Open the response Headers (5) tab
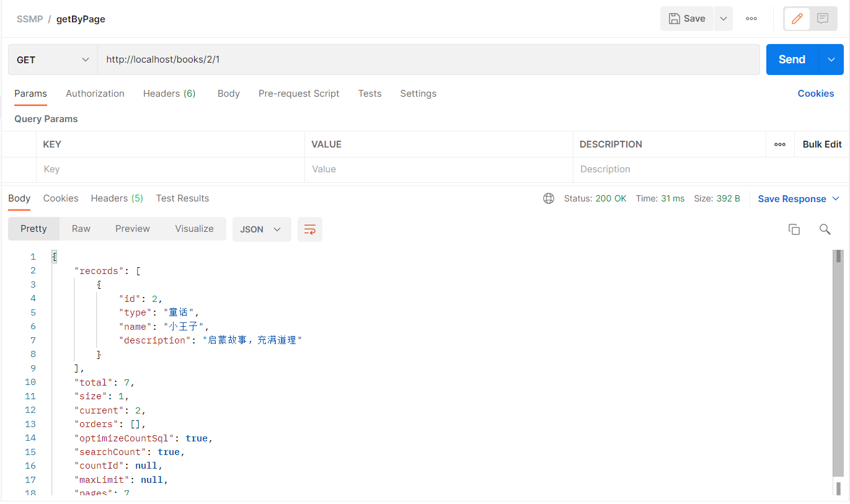Screen dimensions: 850x504 (117, 198)
